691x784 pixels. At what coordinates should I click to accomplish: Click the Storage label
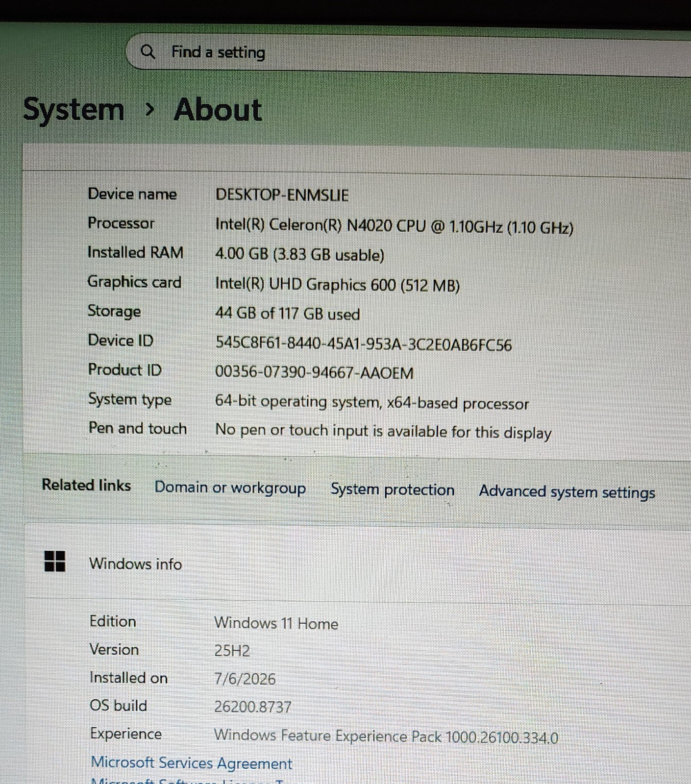pyautogui.click(x=114, y=312)
